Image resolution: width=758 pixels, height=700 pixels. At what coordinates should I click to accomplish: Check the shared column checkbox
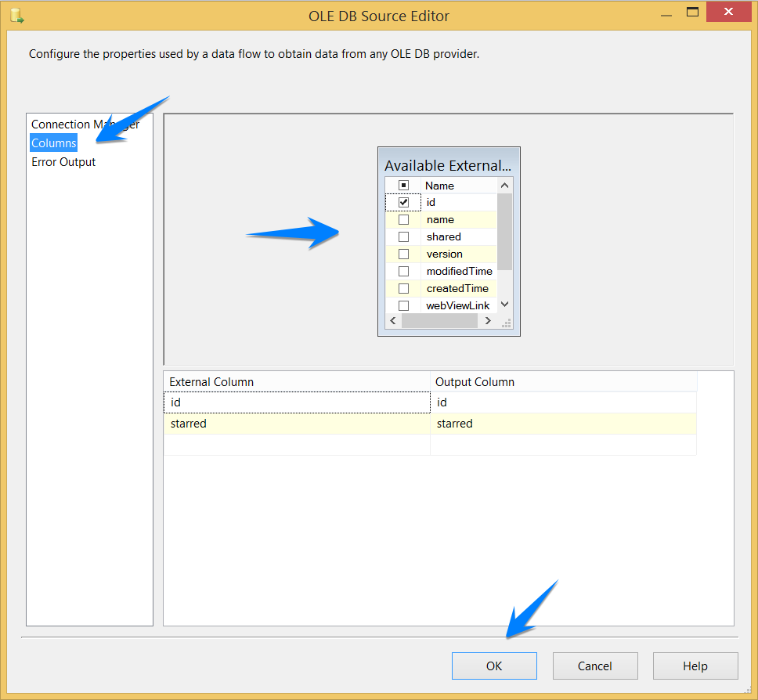(x=403, y=237)
